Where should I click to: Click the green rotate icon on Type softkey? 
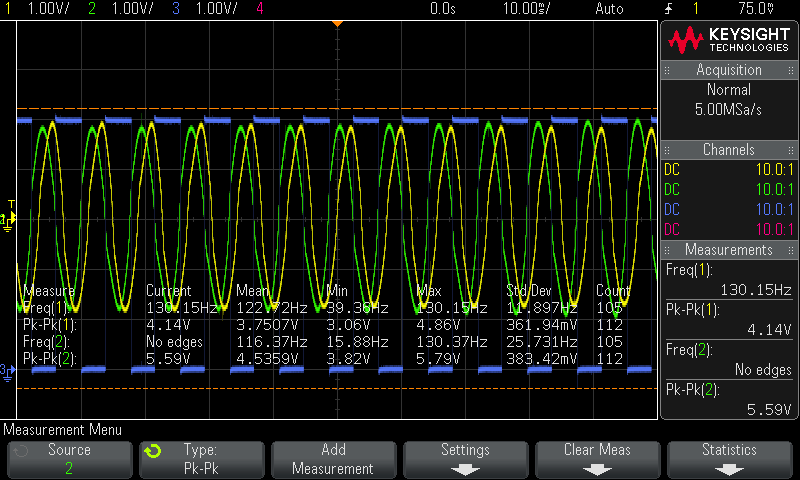click(153, 451)
